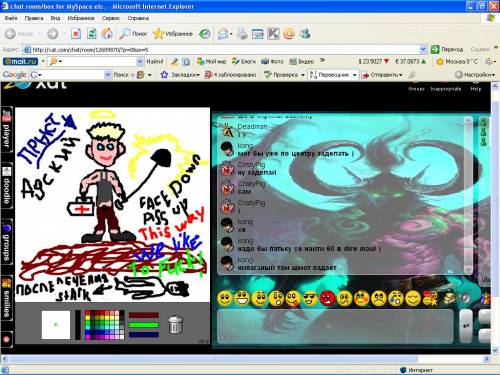Select the green brush line
Image resolution: width=500 pixels, height=375 pixels.
[x=144, y=325]
